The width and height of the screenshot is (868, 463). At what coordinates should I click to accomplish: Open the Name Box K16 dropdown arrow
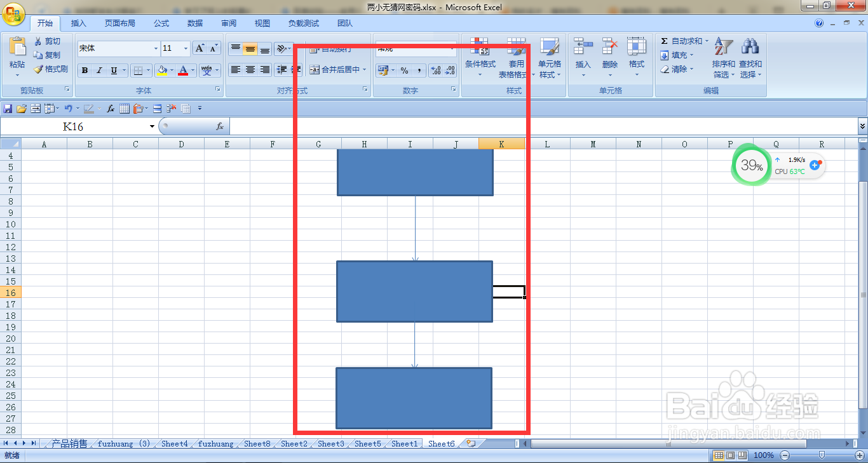click(152, 126)
